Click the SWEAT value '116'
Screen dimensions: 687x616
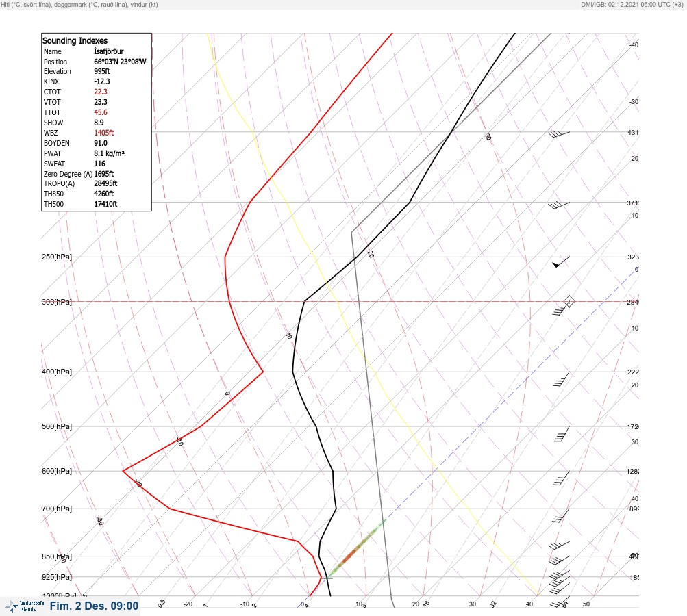[99, 164]
